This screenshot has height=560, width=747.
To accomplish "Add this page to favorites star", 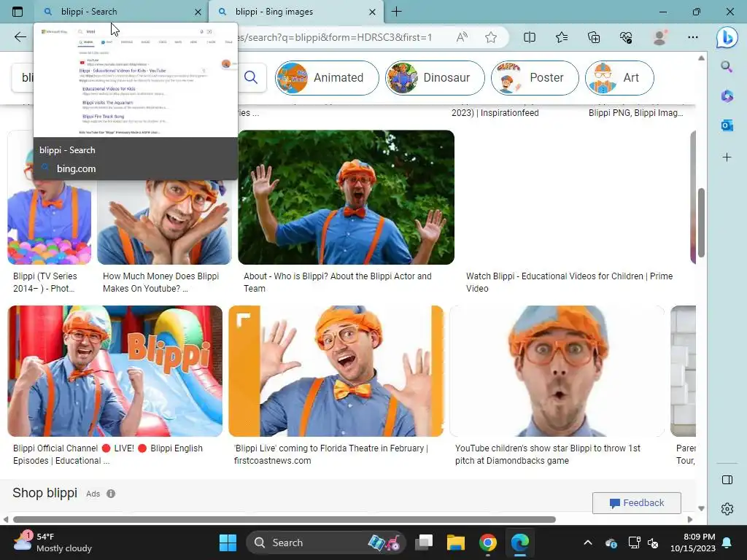I will (491, 37).
